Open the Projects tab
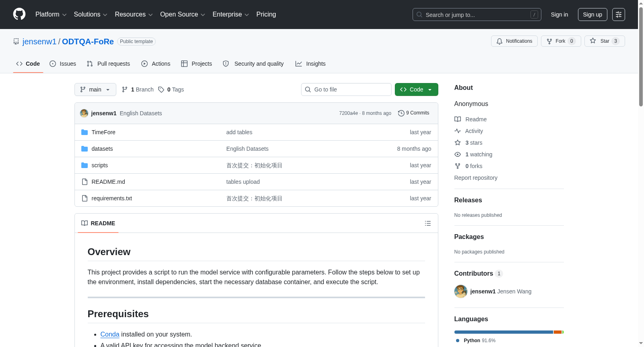Screen dimensions: 644x347 (196, 64)
